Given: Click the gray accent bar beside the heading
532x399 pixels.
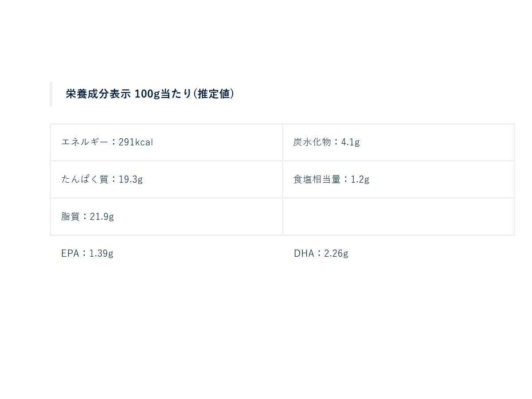Looking at the screenshot, I should pyautogui.click(x=51, y=94).
